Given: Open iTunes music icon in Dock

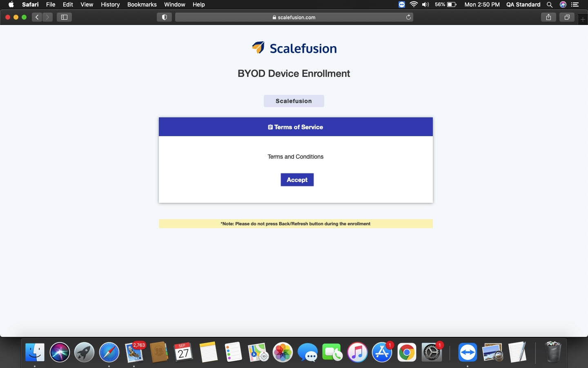Looking at the screenshot, I should pos(357,352).
